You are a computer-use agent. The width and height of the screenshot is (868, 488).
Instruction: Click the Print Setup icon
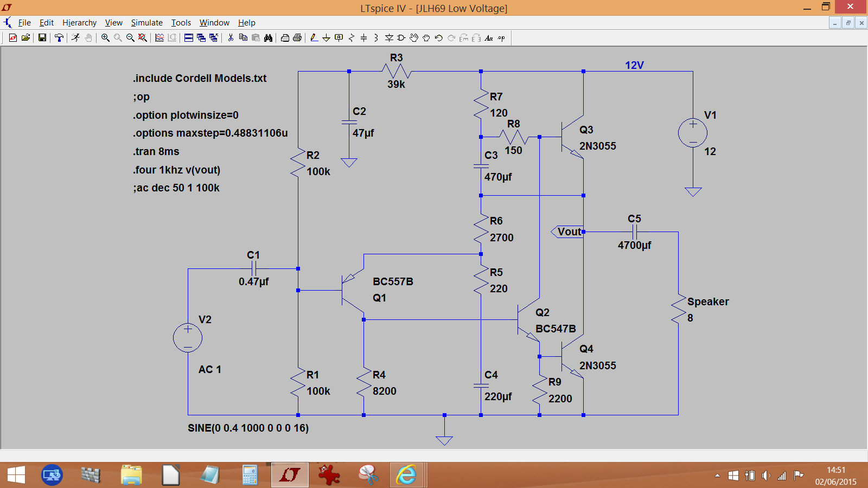285,38
